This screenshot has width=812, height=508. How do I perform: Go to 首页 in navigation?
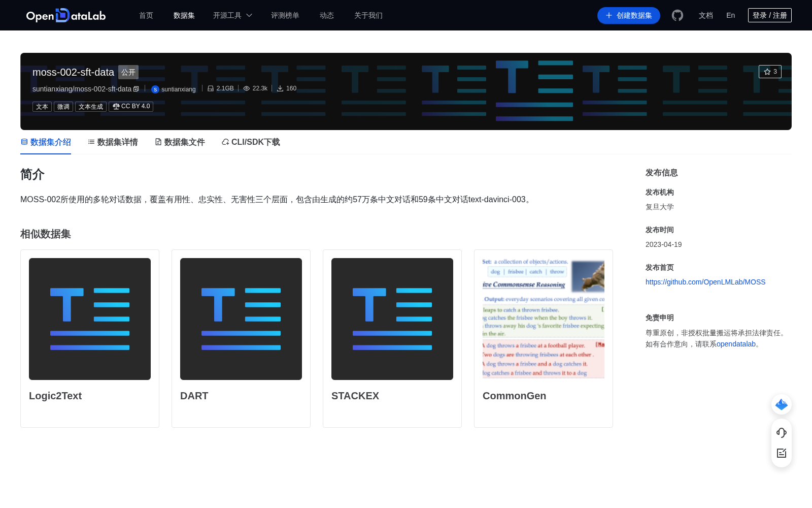pyautogui.click(x=146, y=15)
